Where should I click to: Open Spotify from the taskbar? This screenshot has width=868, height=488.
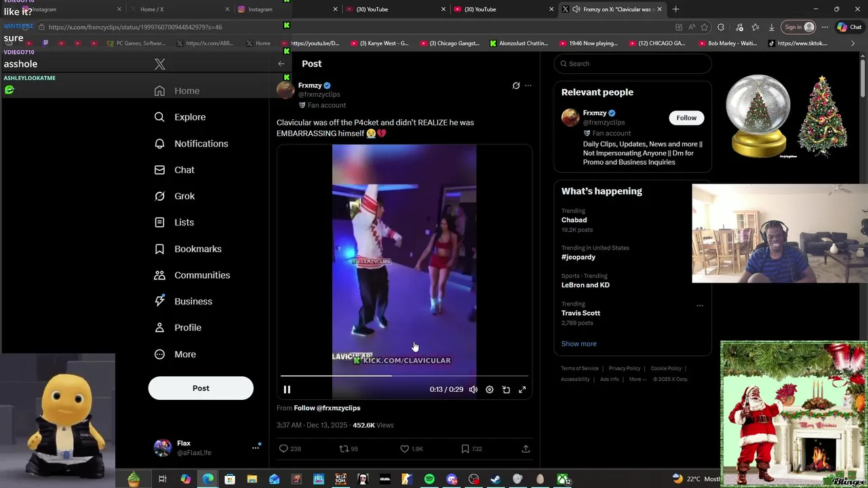pos(429,479)
